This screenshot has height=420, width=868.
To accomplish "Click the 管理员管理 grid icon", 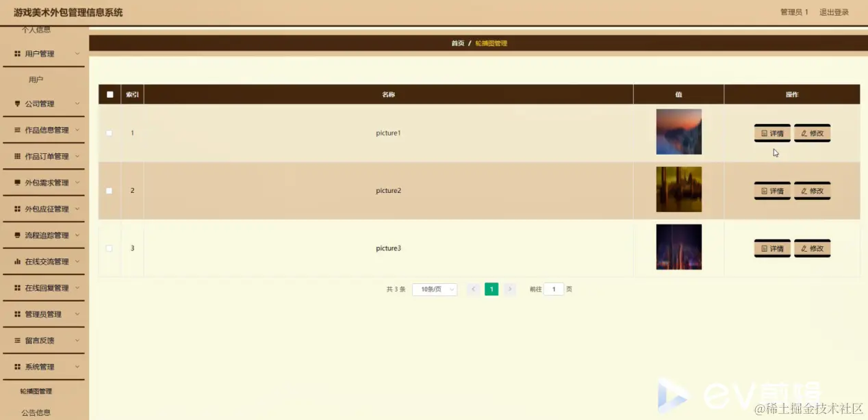I will coord(18,315).
